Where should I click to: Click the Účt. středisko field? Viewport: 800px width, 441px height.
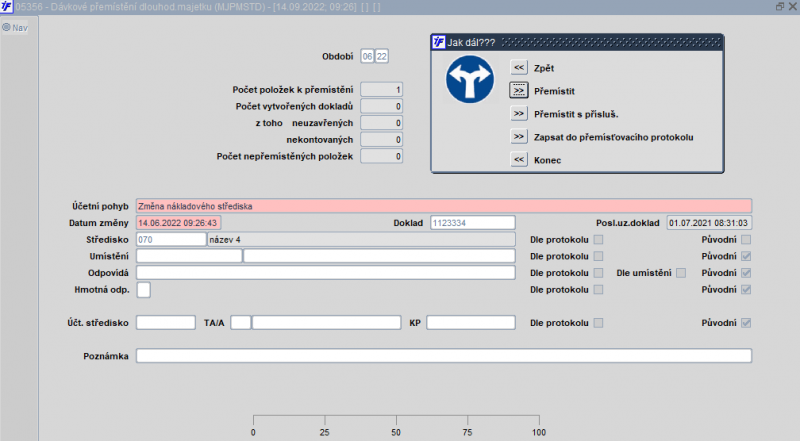click(166, 323)
